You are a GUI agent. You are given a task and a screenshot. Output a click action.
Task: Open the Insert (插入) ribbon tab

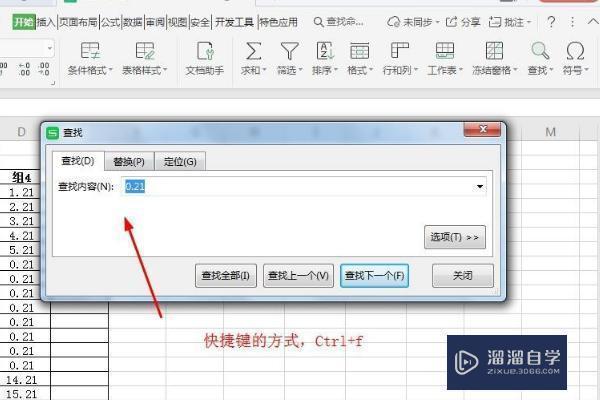pos(46,22)
